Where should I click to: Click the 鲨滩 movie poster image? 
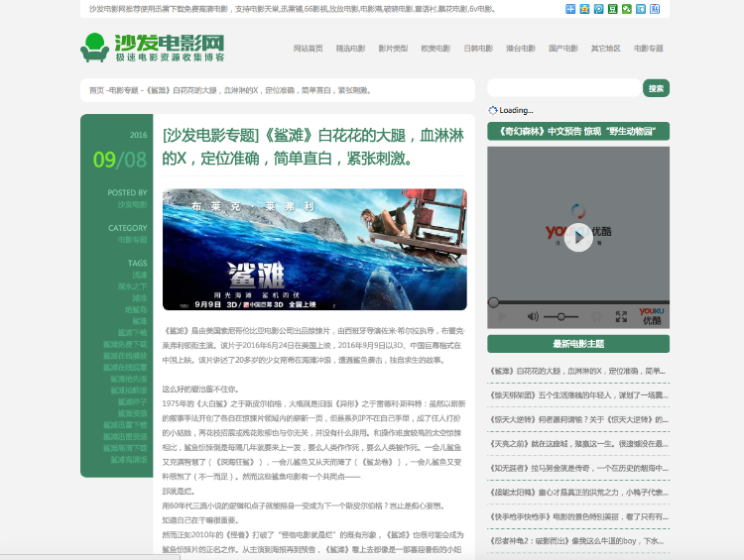point(314,250)
